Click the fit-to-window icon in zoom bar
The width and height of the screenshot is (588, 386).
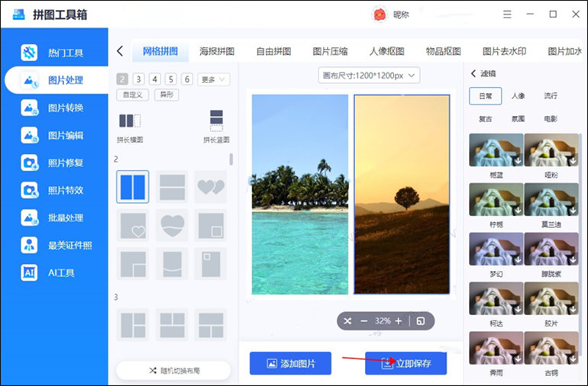[x=420, y=321]
